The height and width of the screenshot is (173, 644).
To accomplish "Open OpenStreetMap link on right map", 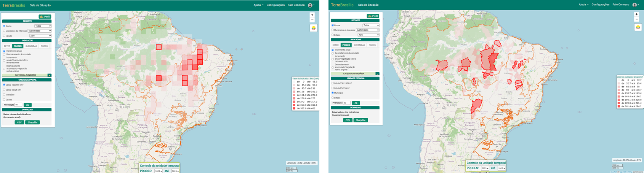I will tap(626, 172).
